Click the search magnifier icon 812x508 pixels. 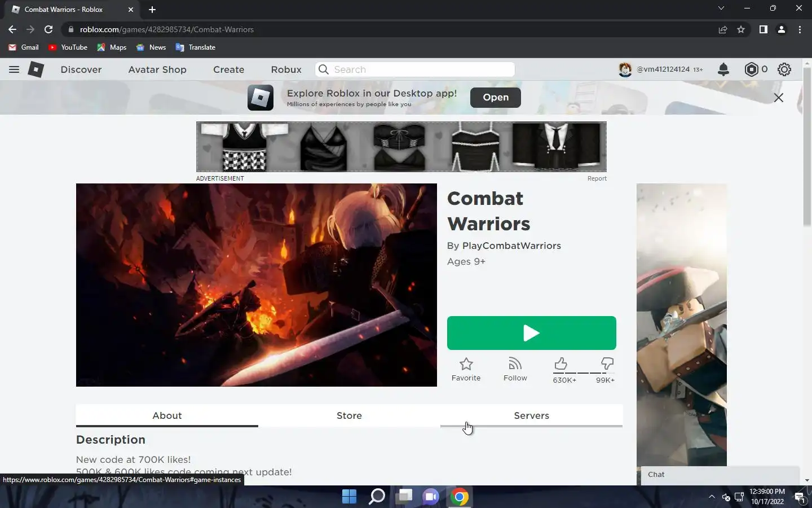pos(323,69)
